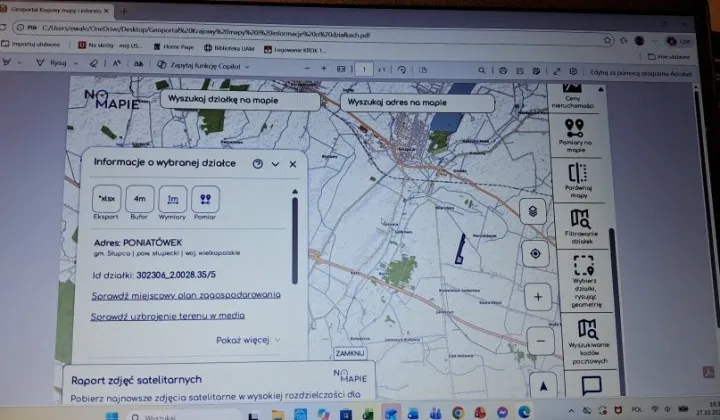The height and width of the screenshot is (420, 720).
Task: Open the map layers button
Action: (x=533, y=211)
